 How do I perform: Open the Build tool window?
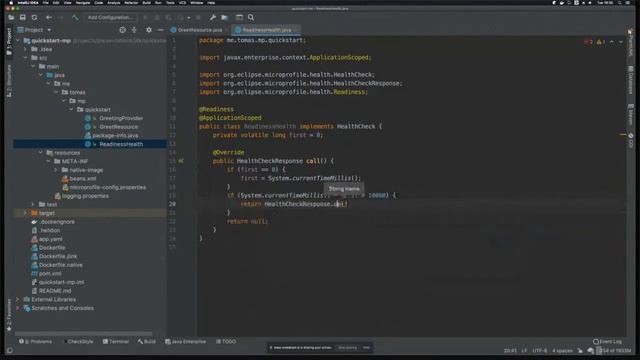coord(147,341)
